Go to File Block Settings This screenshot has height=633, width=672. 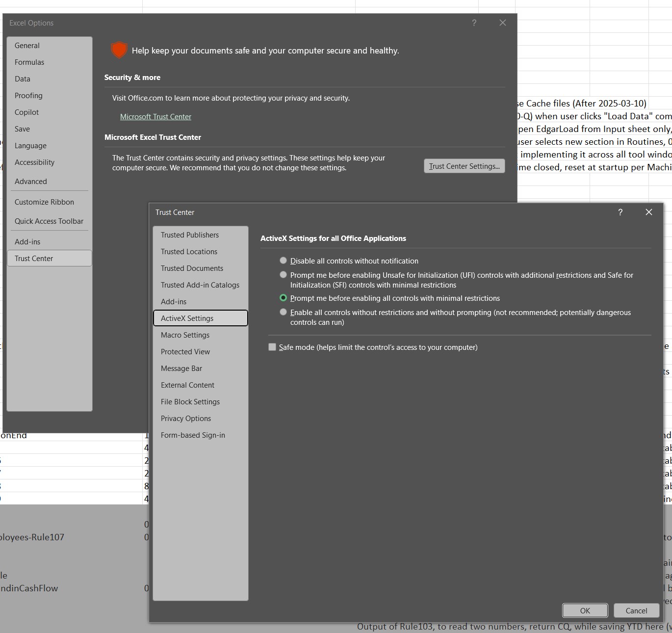190,401
